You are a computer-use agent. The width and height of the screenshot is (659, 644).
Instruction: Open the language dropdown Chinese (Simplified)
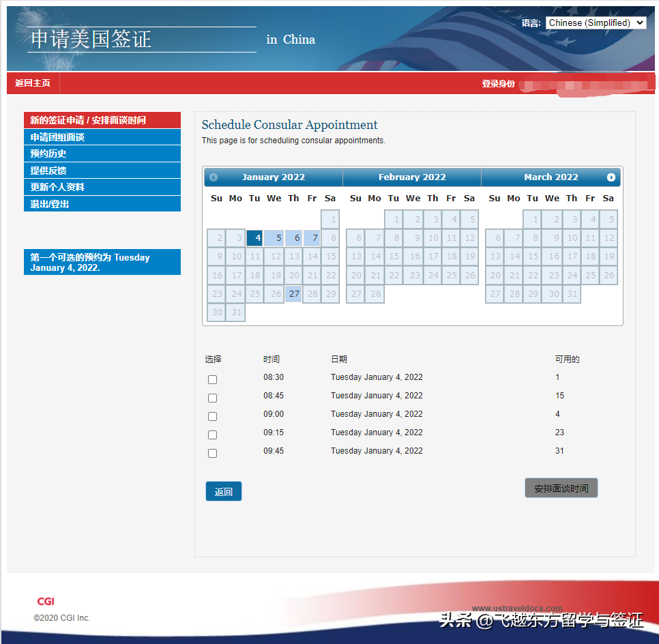[x=596, y=23]
